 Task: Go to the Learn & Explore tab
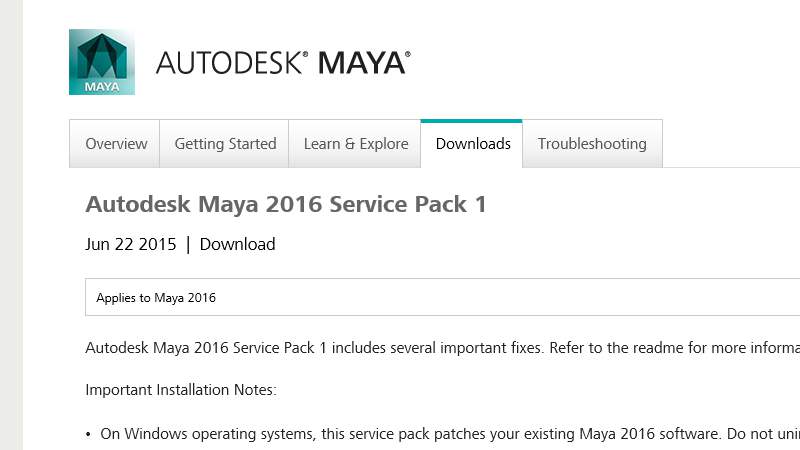point(355,144)
